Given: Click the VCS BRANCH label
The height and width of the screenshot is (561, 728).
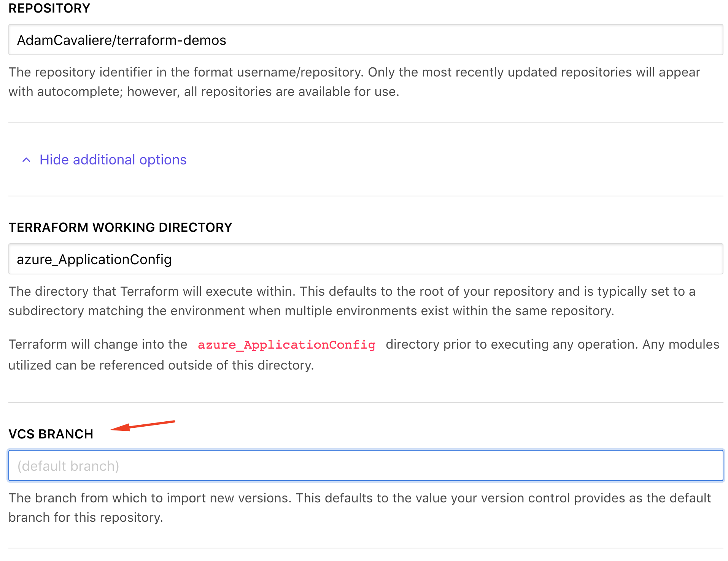Looking at the screenshot, I should [x=51, y=434].
